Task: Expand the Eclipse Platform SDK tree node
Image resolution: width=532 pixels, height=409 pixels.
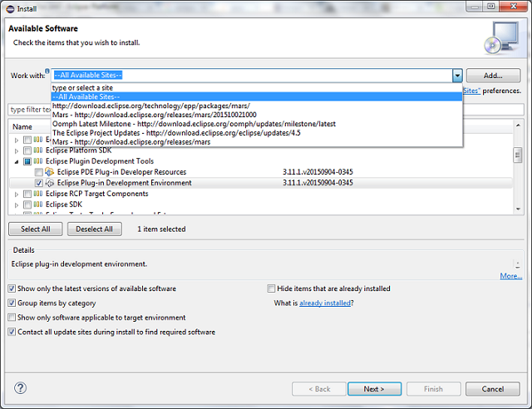Action: pyautogui.click(x=17, y=150)
